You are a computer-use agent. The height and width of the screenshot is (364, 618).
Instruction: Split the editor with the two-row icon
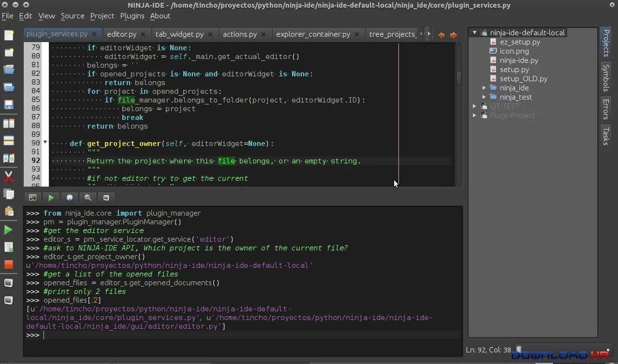(9, 141)
